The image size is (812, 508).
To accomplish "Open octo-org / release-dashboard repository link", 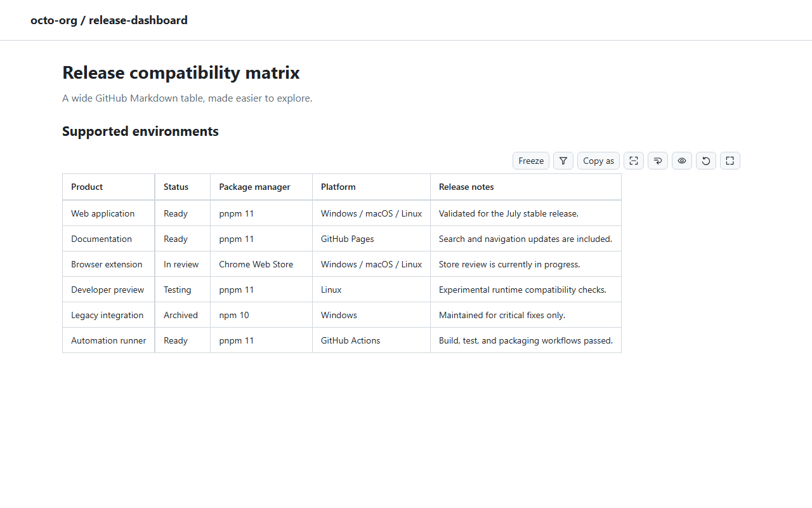I will [x=109, y=20].
